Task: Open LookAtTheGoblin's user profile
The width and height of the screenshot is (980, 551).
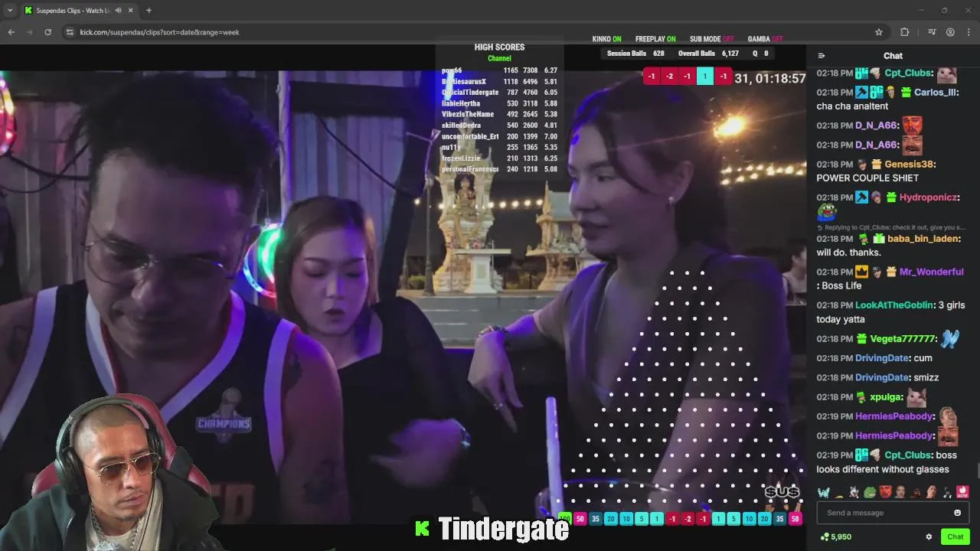Action: click(896, 305)
